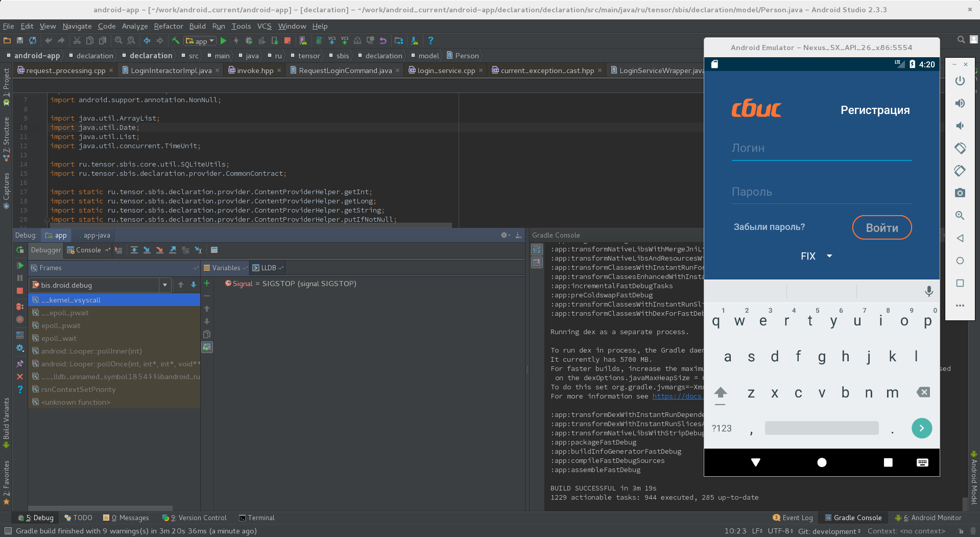Click the Show Execution Point icon

click(x=118, y=250)
